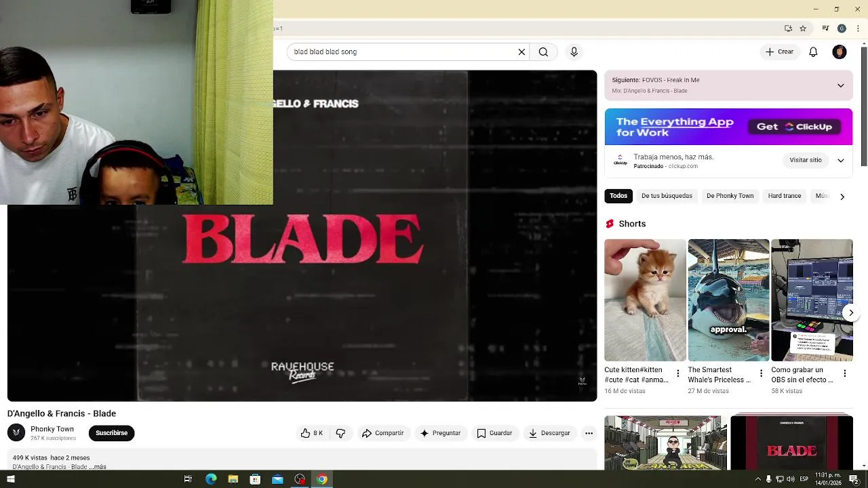Open network status in the system tray
This screenshot has width=868, height=488.
pyautogui.click(x=779, y=479)
